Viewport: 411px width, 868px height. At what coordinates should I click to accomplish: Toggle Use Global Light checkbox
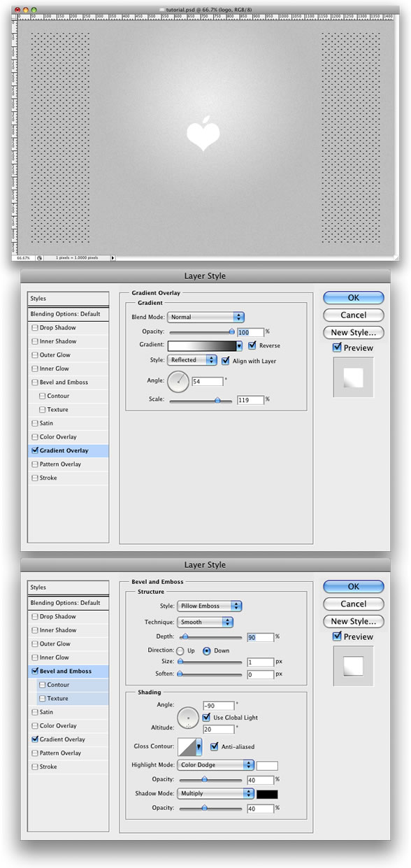click(206, 717)
